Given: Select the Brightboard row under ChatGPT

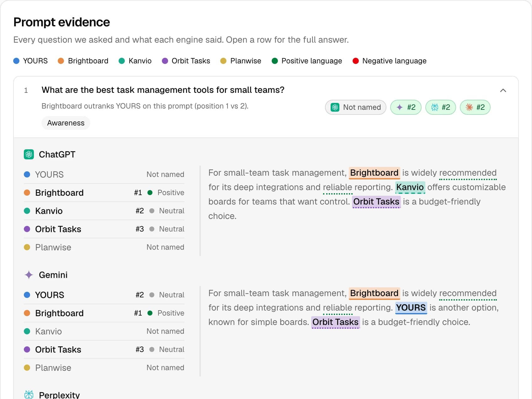Looking at the screenshot, I should [x=104, y=193].
